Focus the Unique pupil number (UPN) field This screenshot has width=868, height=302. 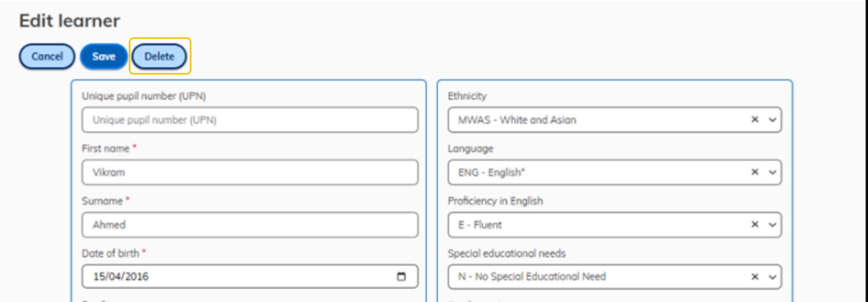tap(250, 120)
